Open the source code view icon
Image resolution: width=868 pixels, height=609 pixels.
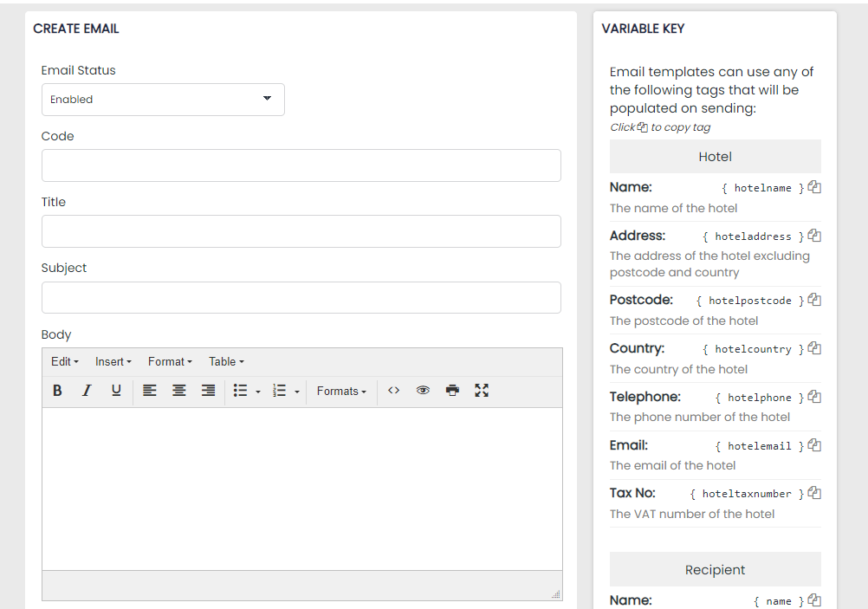click(394, 391)
